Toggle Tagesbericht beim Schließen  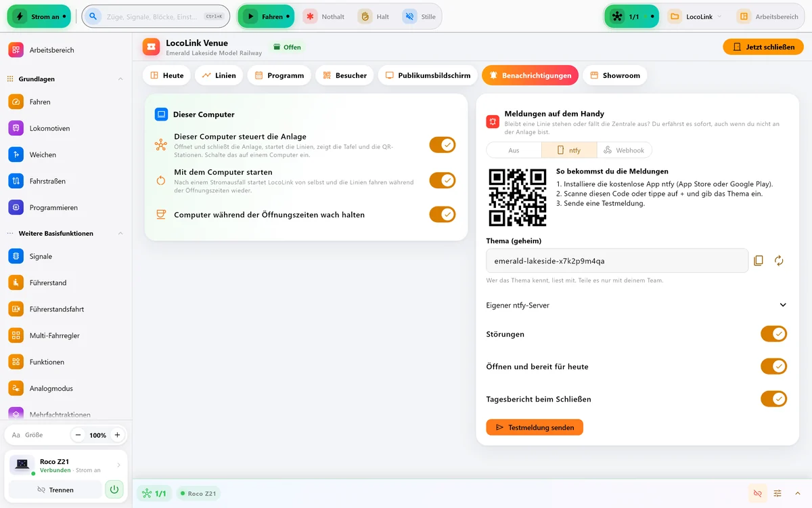point(774,399)
